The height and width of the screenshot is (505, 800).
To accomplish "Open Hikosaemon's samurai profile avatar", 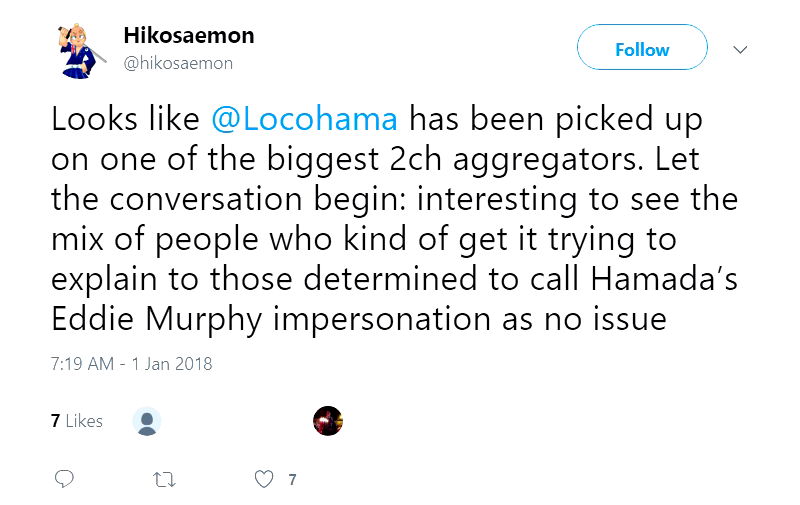I will click(x=78, y=49).
